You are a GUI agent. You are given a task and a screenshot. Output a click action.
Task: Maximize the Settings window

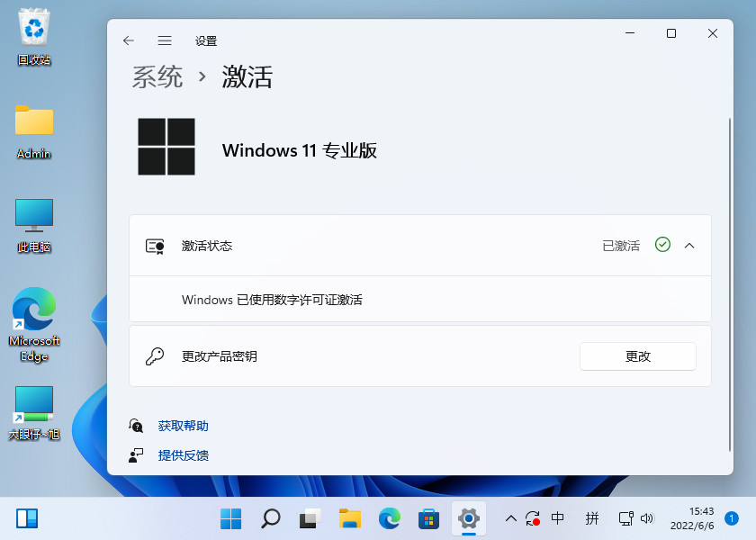pyautogui.click(x=671, y=33)
